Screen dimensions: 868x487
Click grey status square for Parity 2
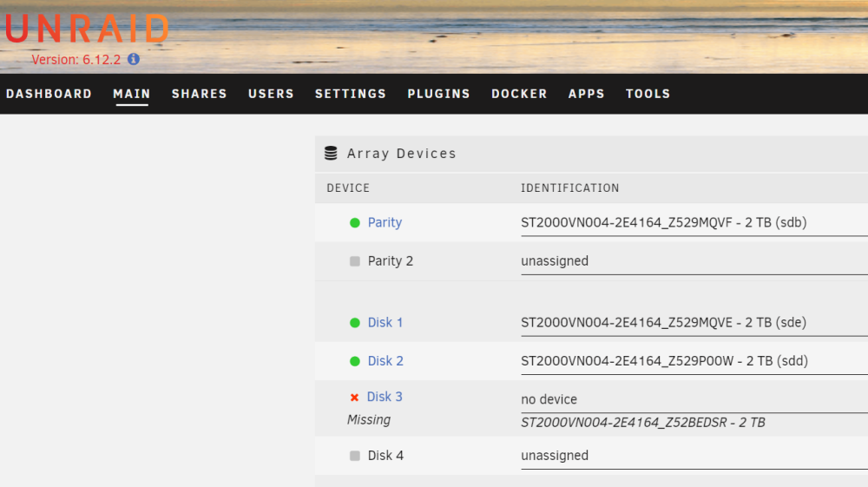tap(355, 261)
